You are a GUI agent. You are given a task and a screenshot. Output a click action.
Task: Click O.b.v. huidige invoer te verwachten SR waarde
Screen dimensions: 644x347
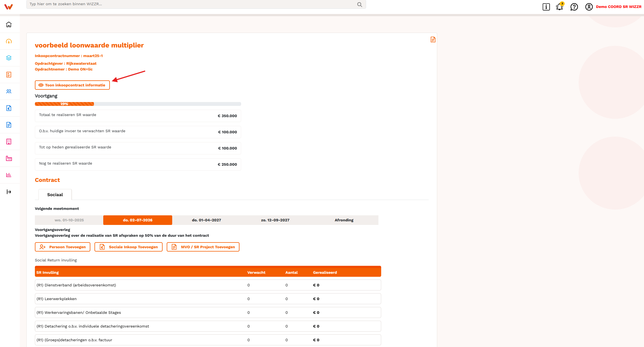(138, 132)
